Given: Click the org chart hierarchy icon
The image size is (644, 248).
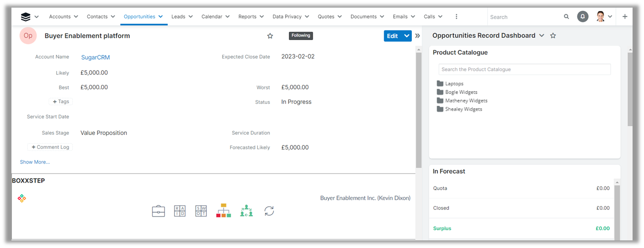Looking at the screenshot, I should tap(224, 211).
